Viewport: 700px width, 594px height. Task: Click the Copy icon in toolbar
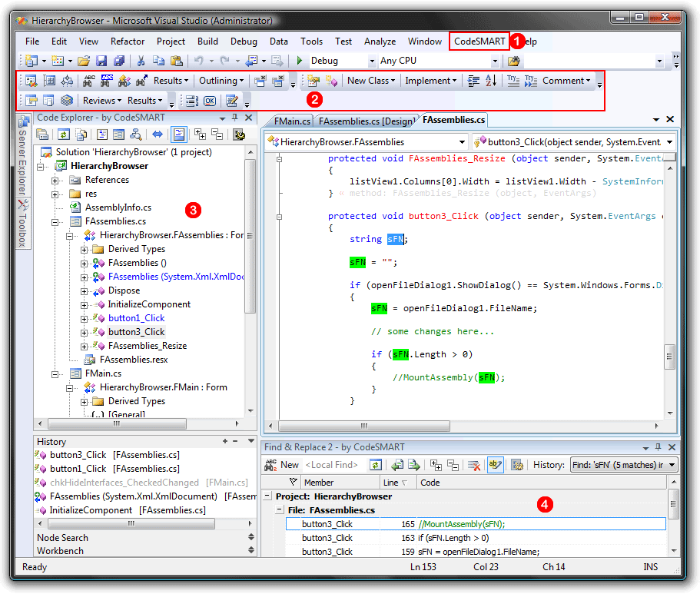[x=158, y=61]
